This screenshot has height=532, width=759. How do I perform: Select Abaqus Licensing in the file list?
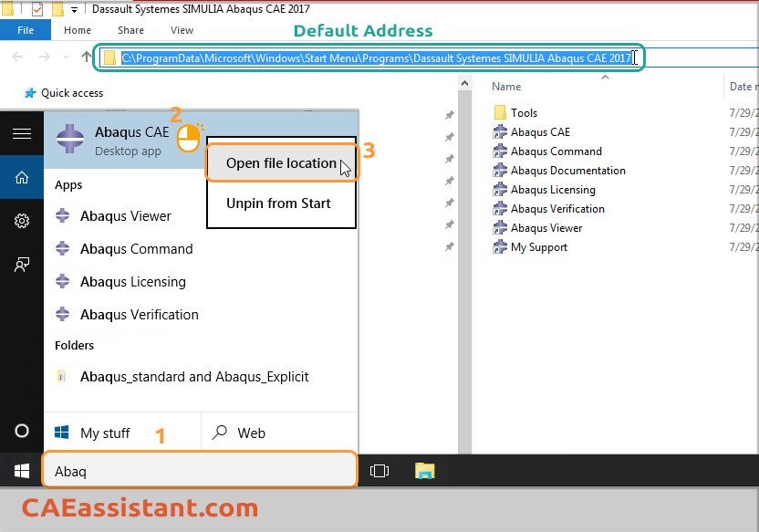(553, 189)
